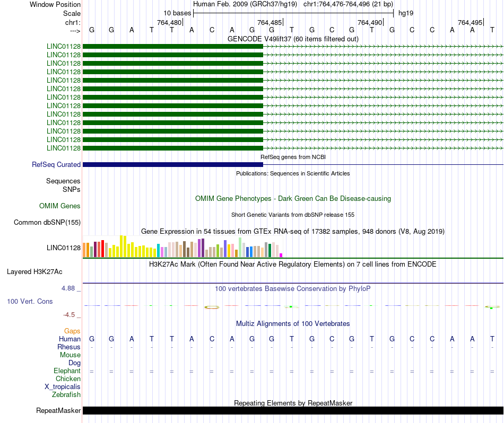Screen dimensions: 504x423
Task: Click the X_tropicalis alignment row label
Action: [63, 387]
